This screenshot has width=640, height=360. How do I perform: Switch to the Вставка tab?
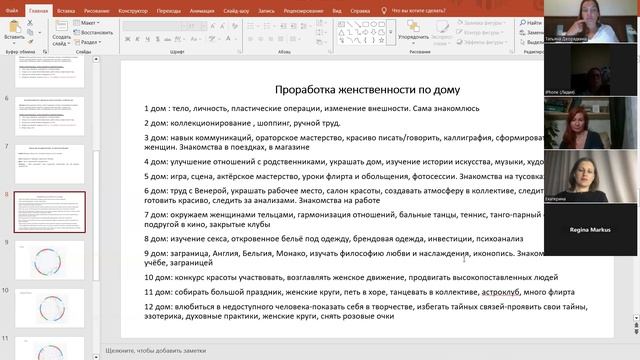pyautogui.click(x=66, y=11)
